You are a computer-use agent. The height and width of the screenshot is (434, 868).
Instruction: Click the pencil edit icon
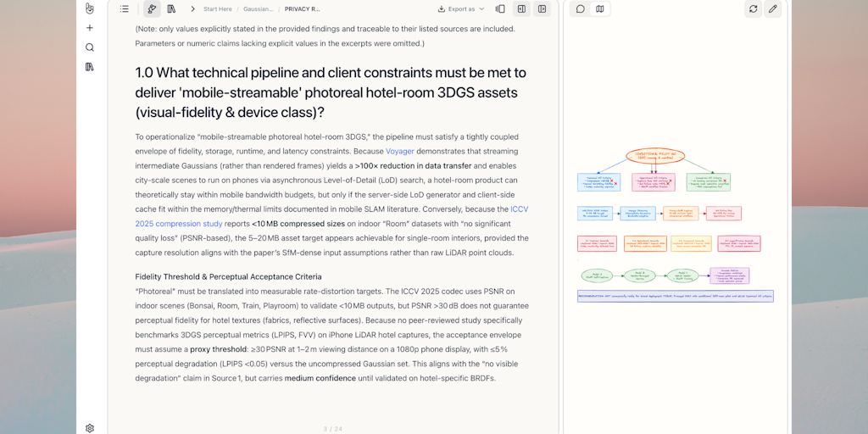click(773, 8)
